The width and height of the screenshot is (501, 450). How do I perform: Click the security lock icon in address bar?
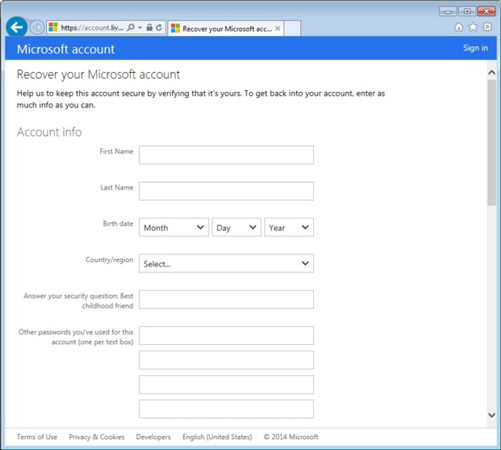point(149,27)
